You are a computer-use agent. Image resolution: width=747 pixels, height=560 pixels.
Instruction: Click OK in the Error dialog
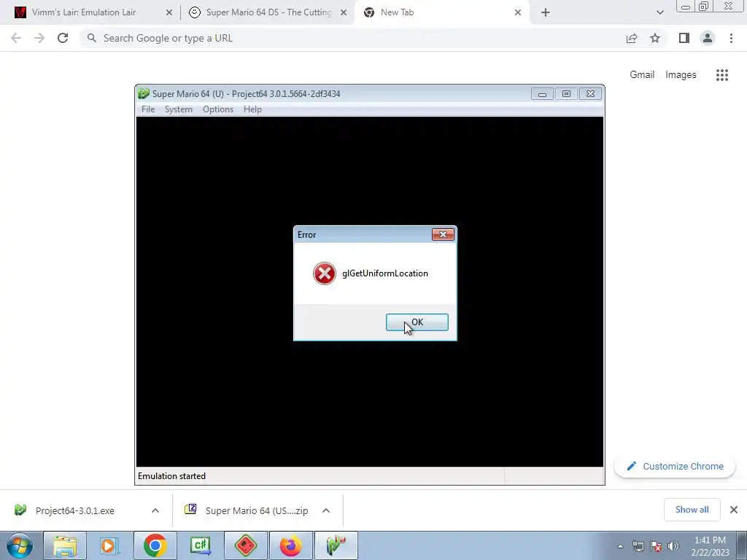pyautogui.click(x=417, y=322)
